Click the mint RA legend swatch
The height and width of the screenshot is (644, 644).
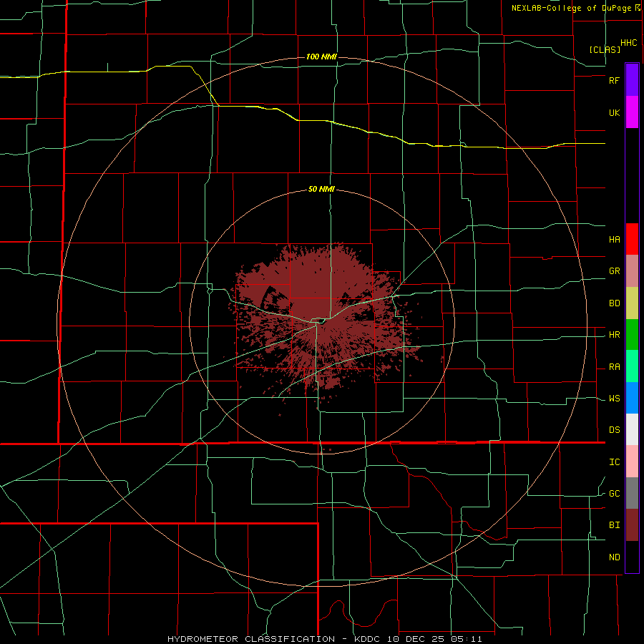632,366
